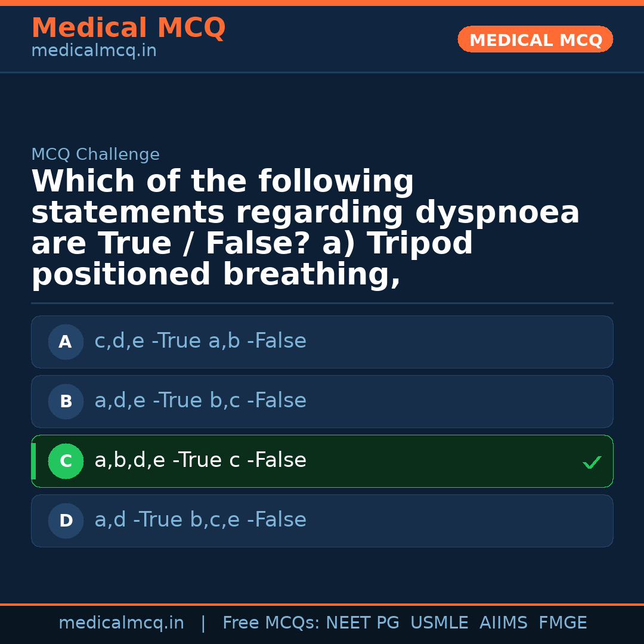Screen dimensions: 644x644
Task: Open the medicalmcq.in footer link
Action: pos(121,622)
